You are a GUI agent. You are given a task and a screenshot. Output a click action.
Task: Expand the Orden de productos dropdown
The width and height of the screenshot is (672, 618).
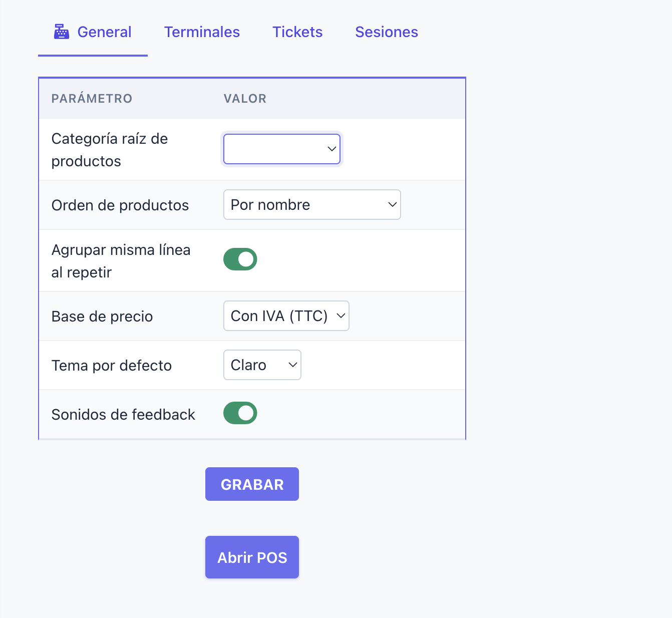tap(312, 204)
